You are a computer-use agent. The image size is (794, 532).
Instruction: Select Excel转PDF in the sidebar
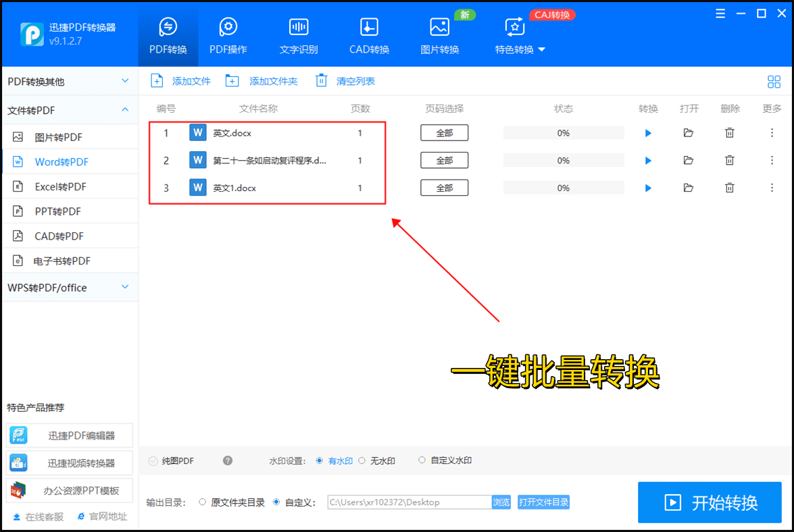tap(70, 186)
